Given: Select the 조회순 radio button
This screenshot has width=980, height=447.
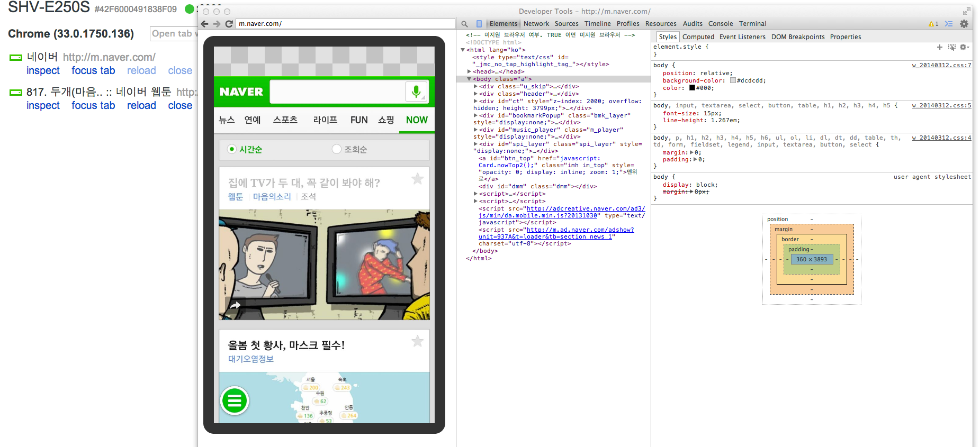Looking at the screenshot, I should pos(336,149).
